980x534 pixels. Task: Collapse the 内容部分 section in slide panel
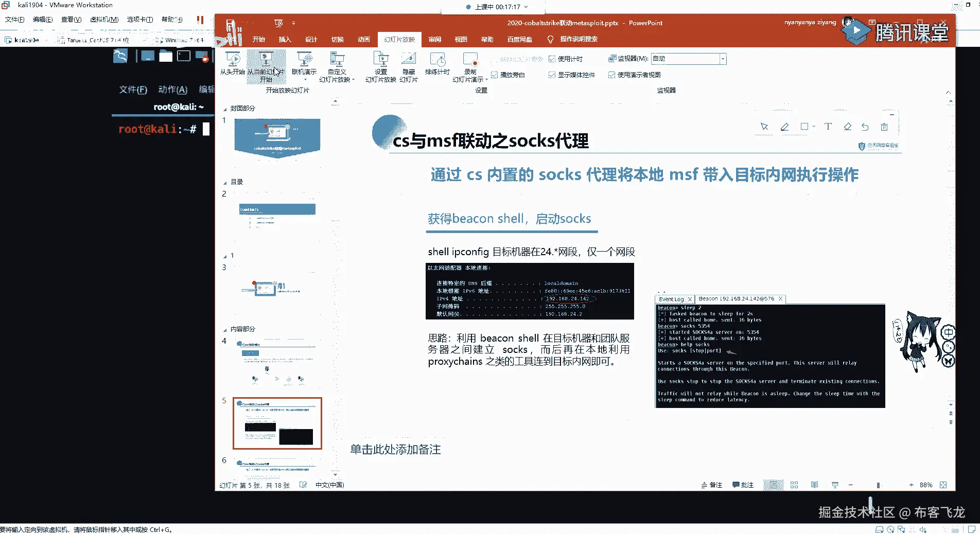click(225, 330)
